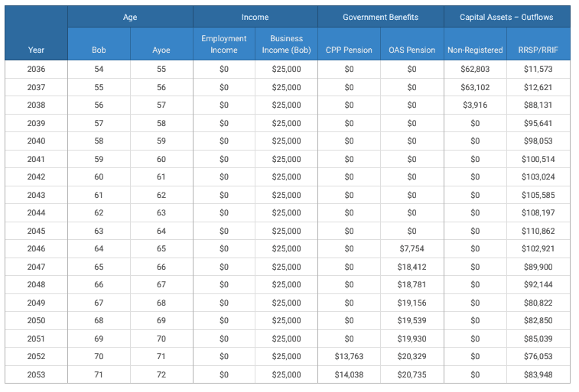Select the Age group header

point(130,17)
